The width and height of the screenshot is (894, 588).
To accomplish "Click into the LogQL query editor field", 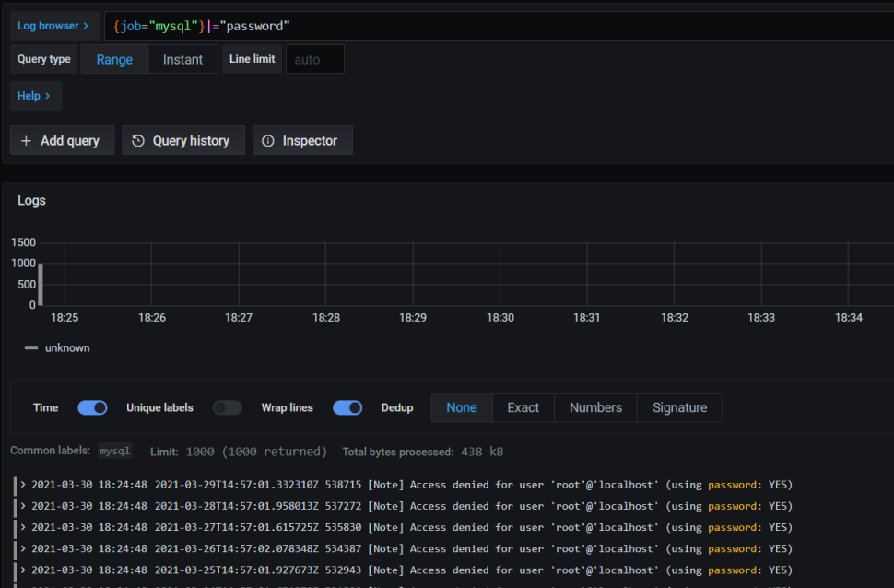I will pyautogui.click(x=553, y=26).
